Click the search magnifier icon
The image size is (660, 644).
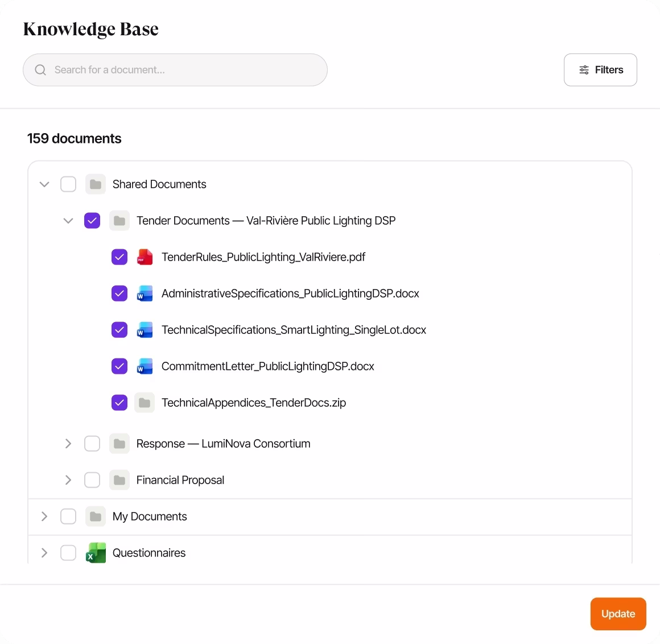click(x=40, y=70)
